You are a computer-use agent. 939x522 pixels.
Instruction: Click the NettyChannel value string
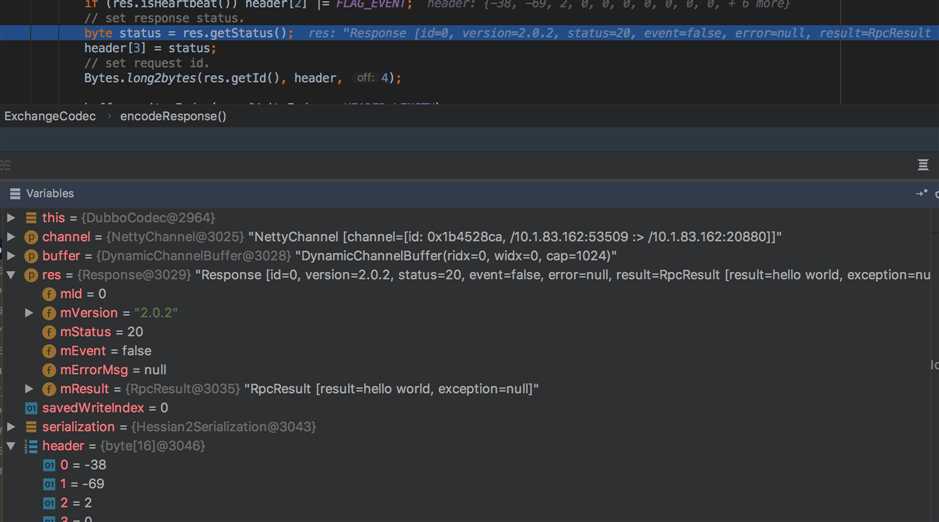pos(514,237)
